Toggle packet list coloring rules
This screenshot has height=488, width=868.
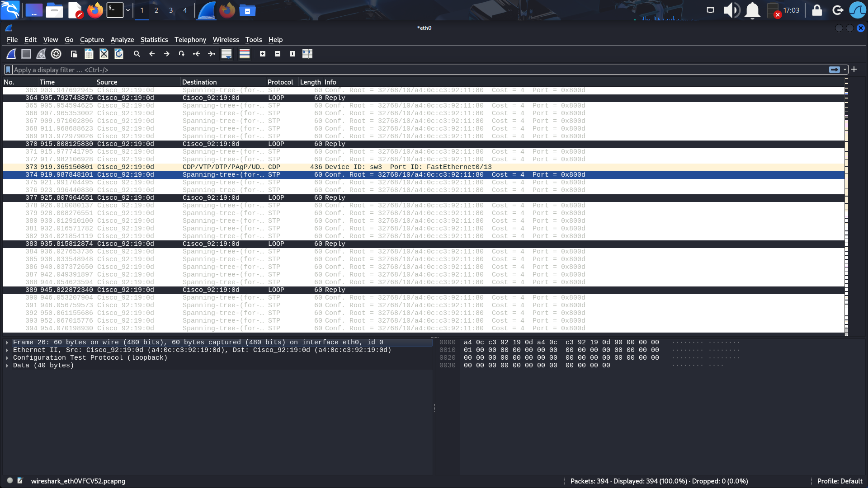click(x=245, y=54)
